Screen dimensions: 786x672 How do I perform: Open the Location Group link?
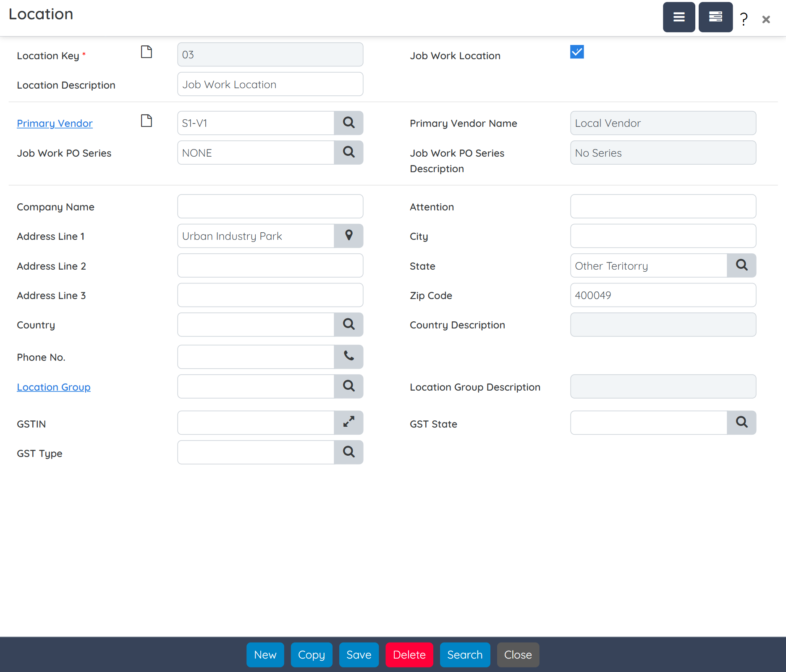pyautogui.click(x=53, y=387)
